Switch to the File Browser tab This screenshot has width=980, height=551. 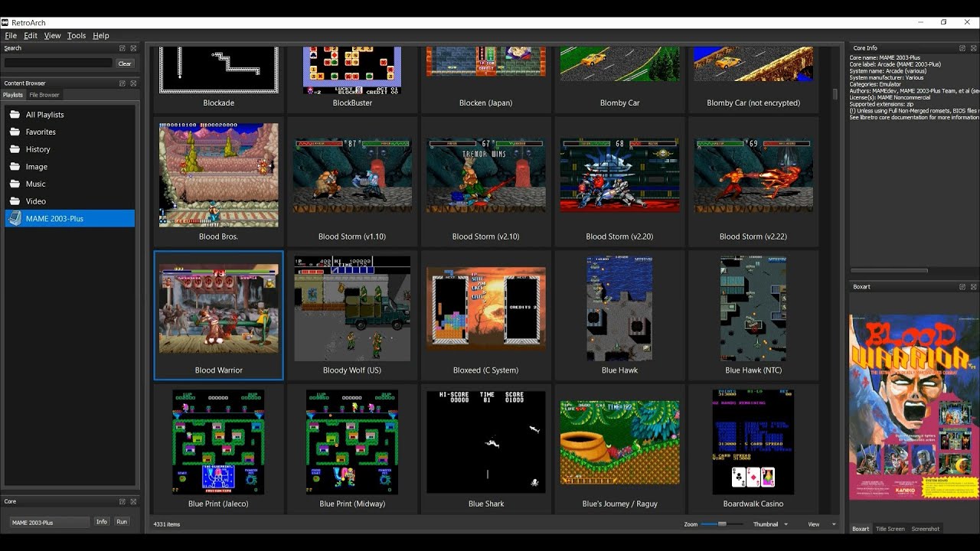pos(44,95)
